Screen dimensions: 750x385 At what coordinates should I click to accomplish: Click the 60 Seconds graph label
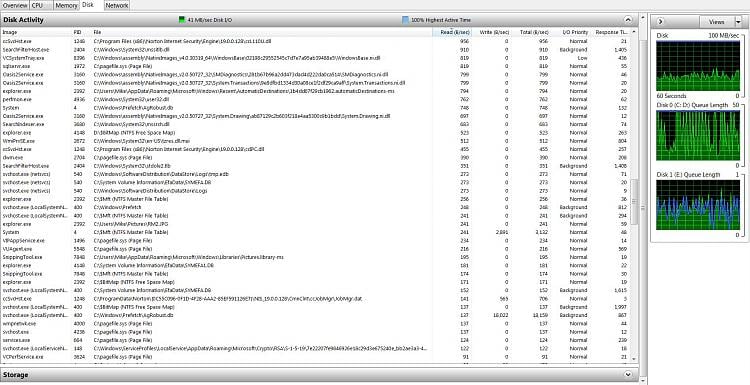(671, 96)
